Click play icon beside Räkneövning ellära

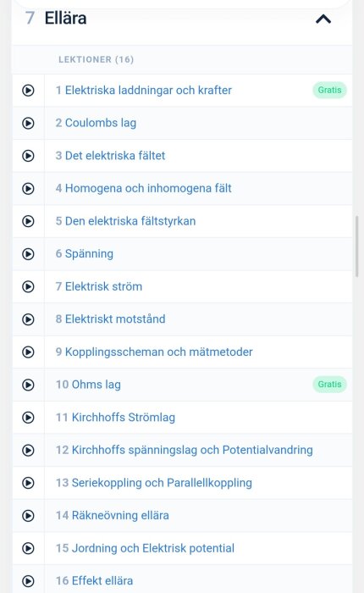(28, 515)
